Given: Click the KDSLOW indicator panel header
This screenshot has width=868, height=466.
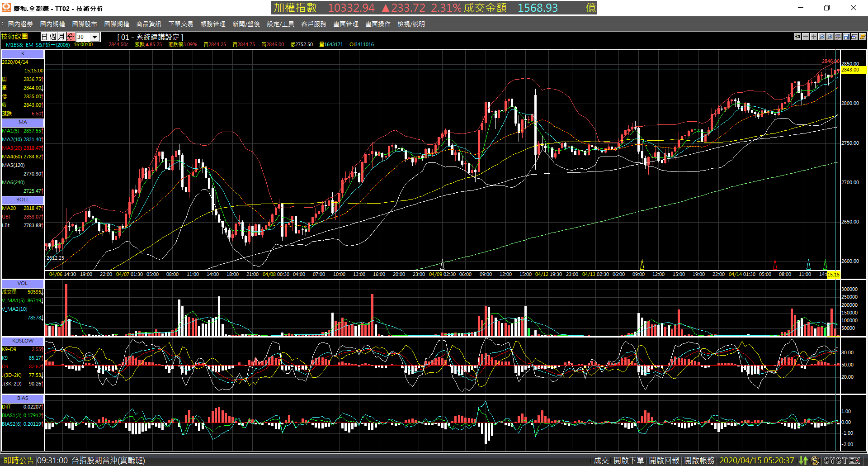Looking at the screenshot, I should (23, 341).
